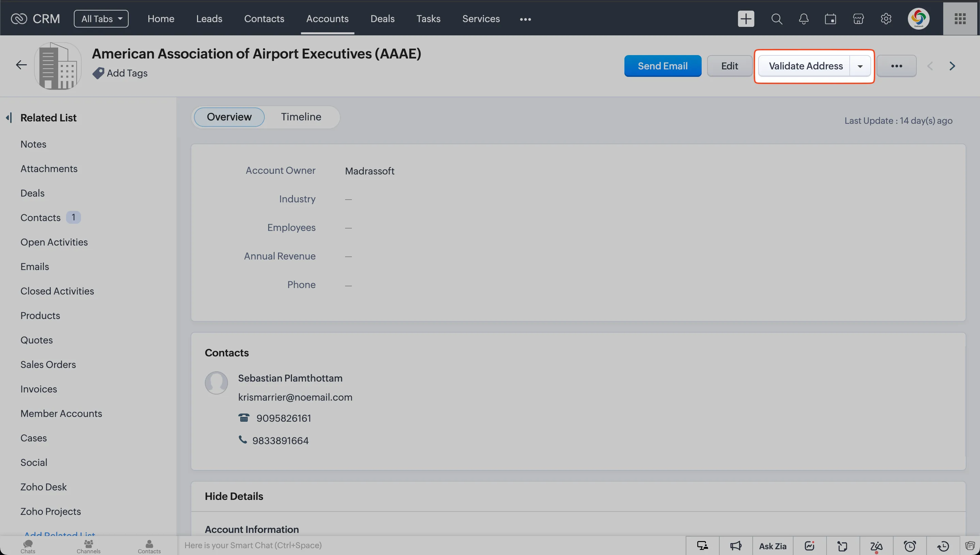Image resolution: width=980 pixels, height=555 pixels.
Task: Open the setup gear icon
Action: [x=886, y=19]
